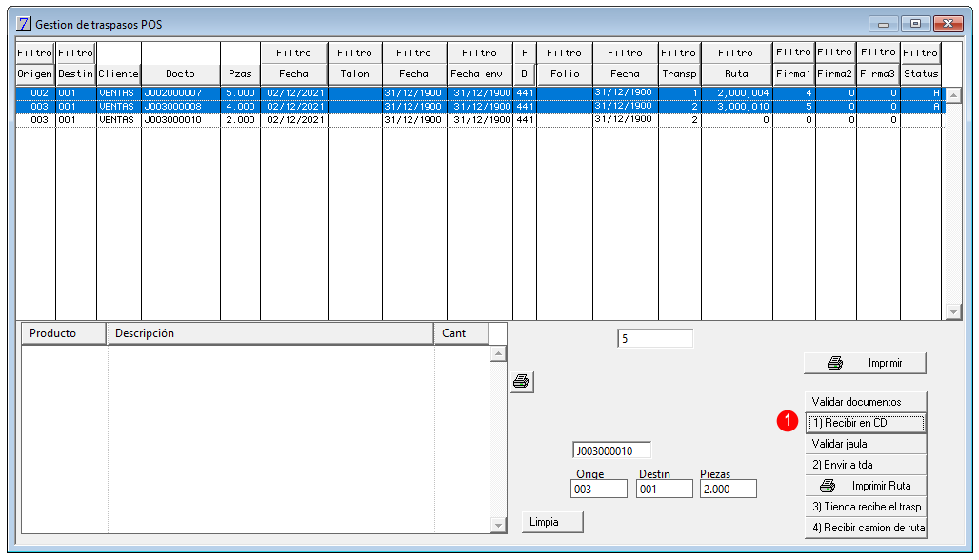Click the 2,000,004 Ruta cell
The height and width of the screenshot is (560, 979).
pos(737,93)
